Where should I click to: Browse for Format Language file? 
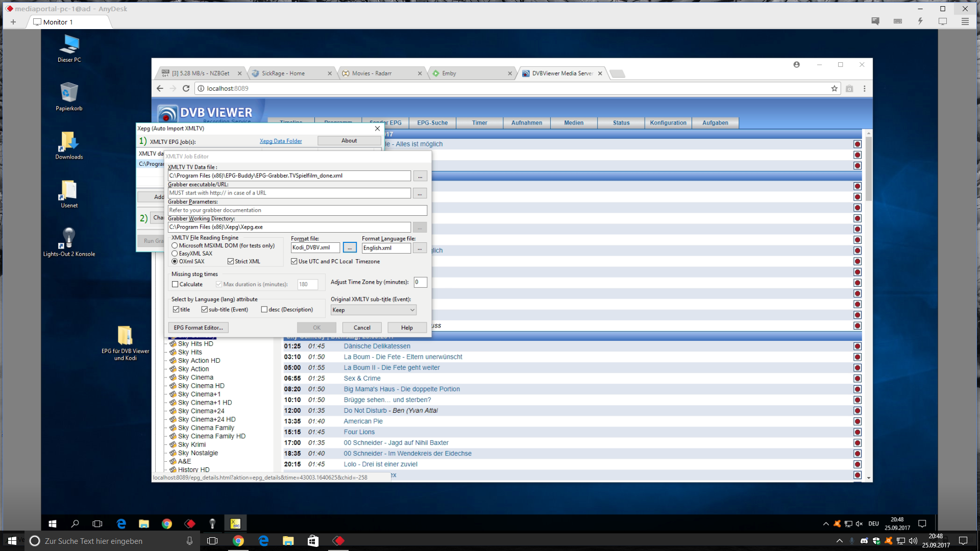click(420, 248)
